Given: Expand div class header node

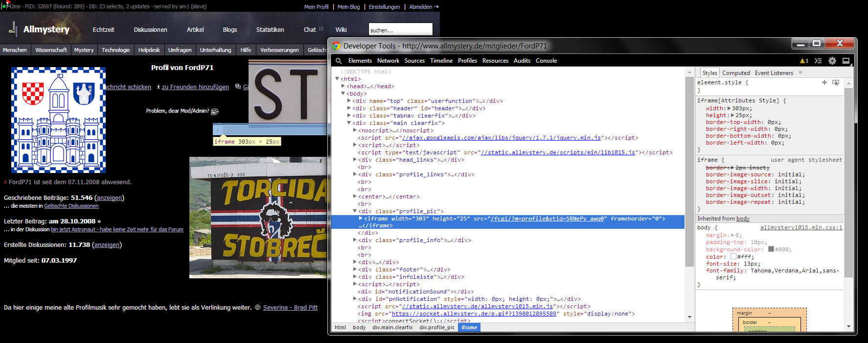Looking at the screenshot, I should coord(349,108).
